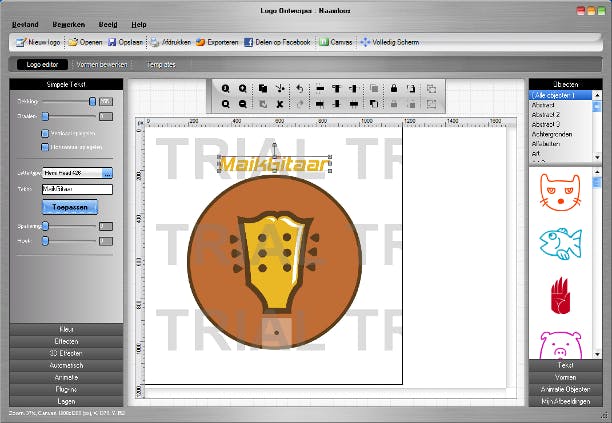Select the MaikGitaar text on canvas
The image size is (612, 423).
click(x=274, y=164)
